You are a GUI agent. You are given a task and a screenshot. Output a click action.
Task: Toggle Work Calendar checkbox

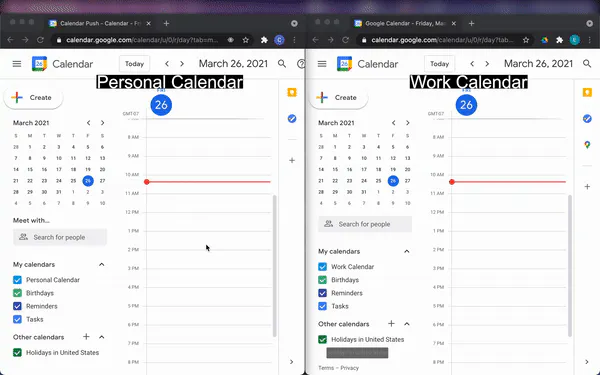(323, 267)
